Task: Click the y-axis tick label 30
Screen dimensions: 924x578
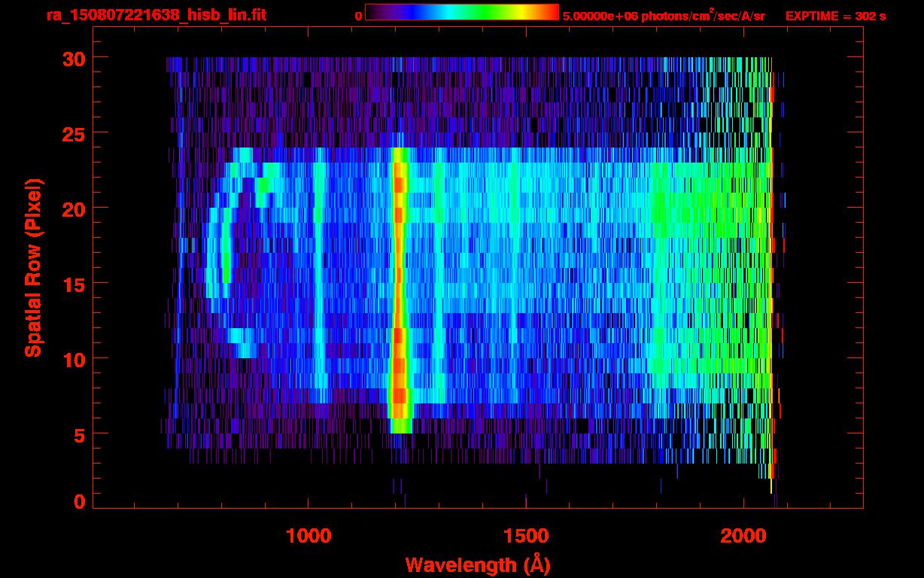Action: [74, 58]
